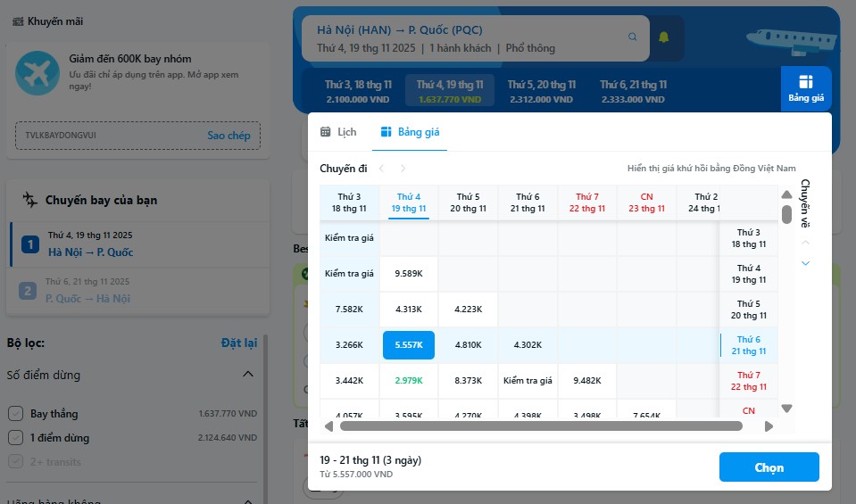856x504 pixels.
Task: Click departure column header Thứ 5 20 thg 11
Action: pyautogui.click(x=469, y=202)
